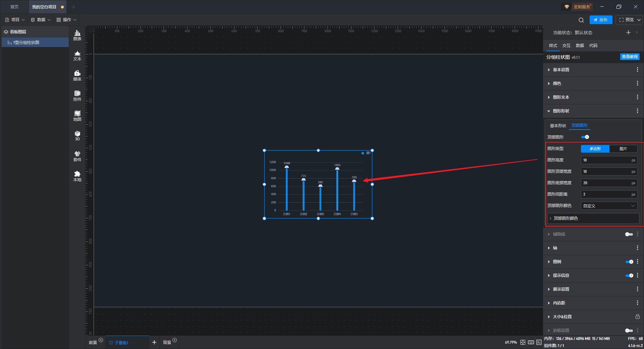Open 查看教程 tutorial link
This screenshot has height=349, width=644.
(630, 57)
